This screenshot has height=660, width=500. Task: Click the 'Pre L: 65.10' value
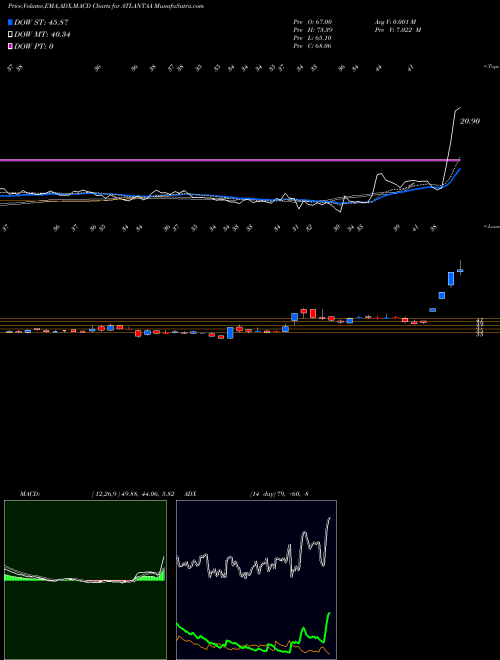[313, 38]
